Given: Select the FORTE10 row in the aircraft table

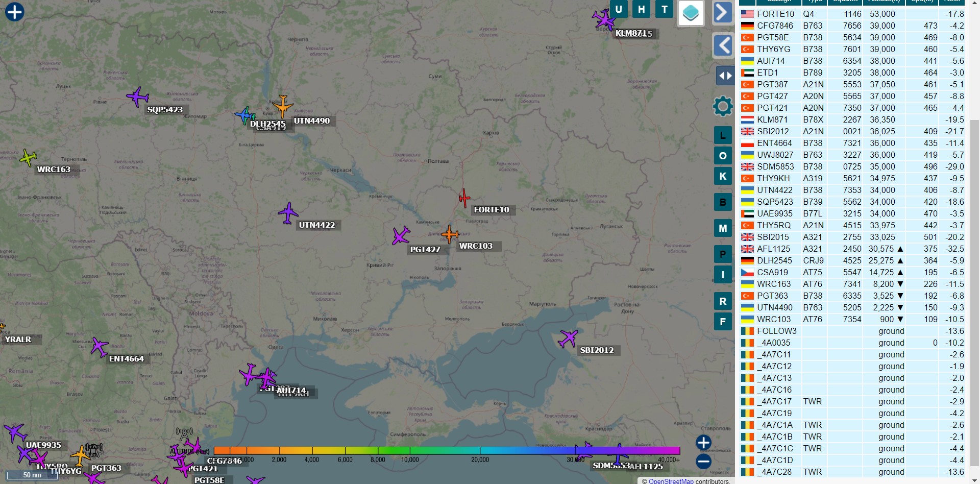Looking at the screenshot, I should (852, 14).
